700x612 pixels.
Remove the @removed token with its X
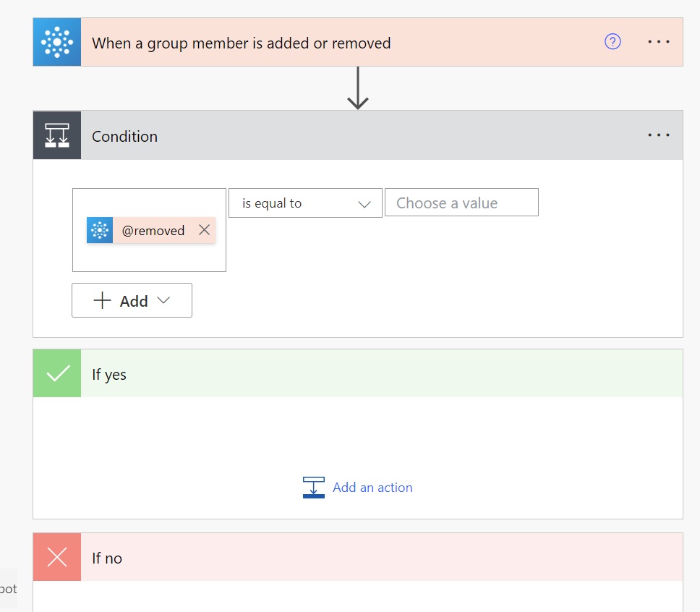click(205, 230)
